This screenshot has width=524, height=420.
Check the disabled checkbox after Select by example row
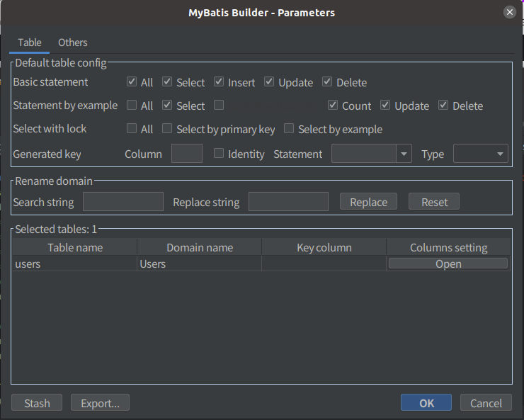click(x=219, y=106)
